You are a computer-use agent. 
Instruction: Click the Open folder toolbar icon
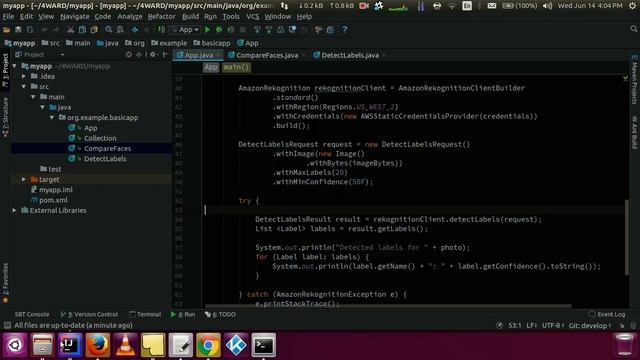pos(7,30)
